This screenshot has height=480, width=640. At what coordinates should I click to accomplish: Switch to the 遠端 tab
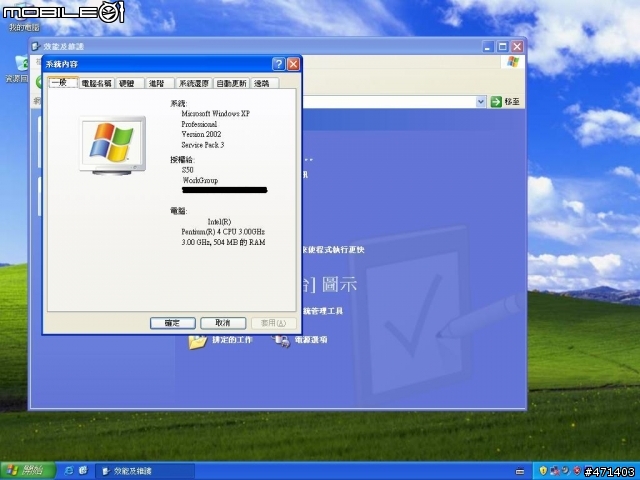click(264, 83)
